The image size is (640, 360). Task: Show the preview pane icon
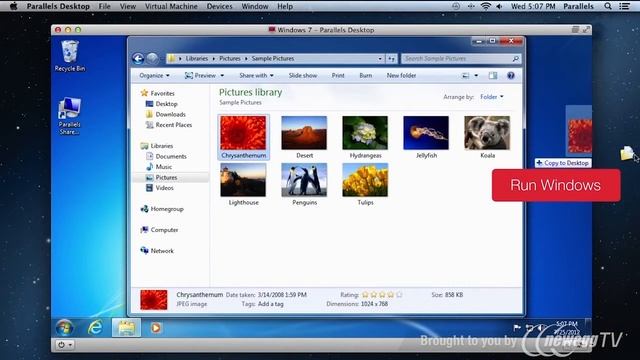click(493, 76)
